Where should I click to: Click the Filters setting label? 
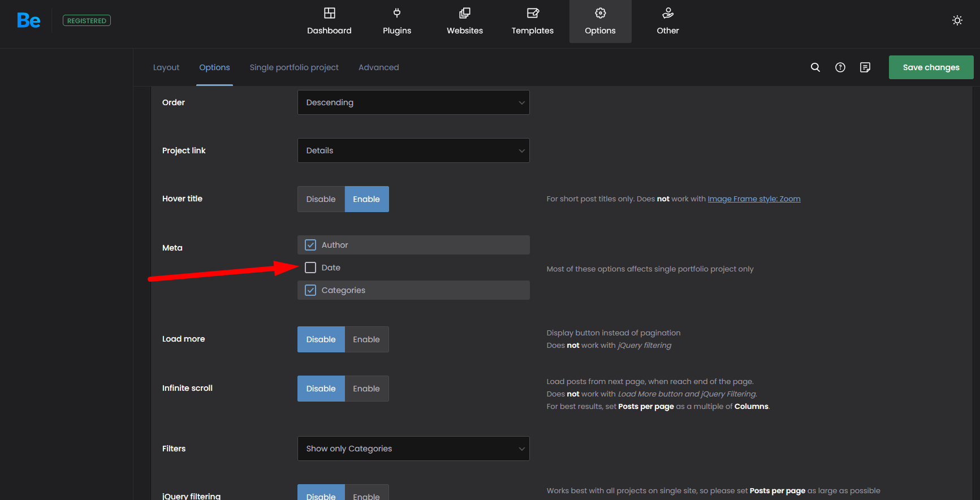tap(174, 449)
